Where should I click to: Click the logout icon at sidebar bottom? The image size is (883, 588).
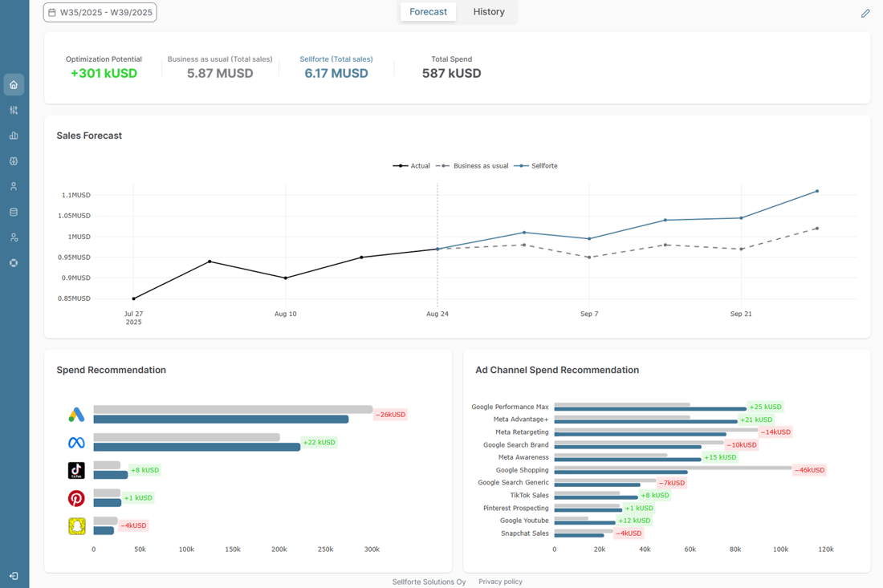click(14, 576)
